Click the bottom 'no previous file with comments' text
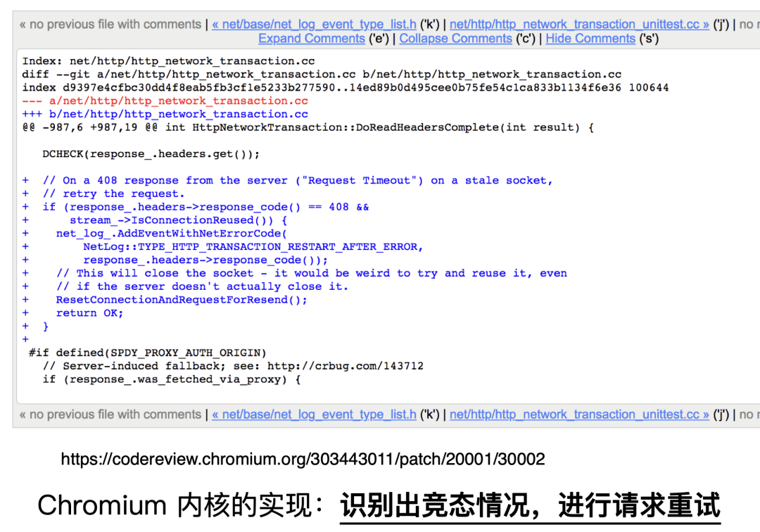 (x=110, y=414)
